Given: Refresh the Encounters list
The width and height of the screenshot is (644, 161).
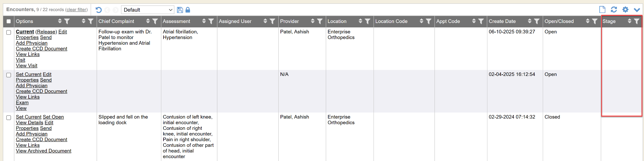Looking at the screenshot, I should [x=614, y=9].
